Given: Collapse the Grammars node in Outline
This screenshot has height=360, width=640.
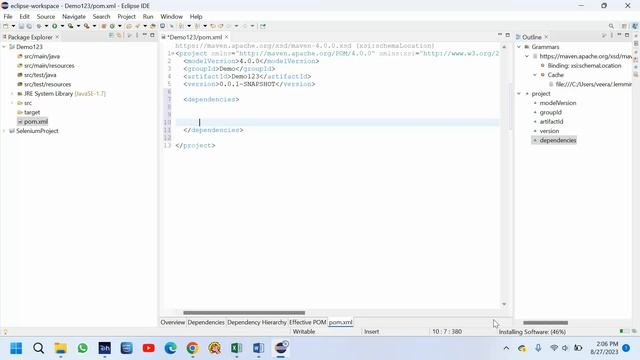Looking at the screenshot, I should pos(519,47).
